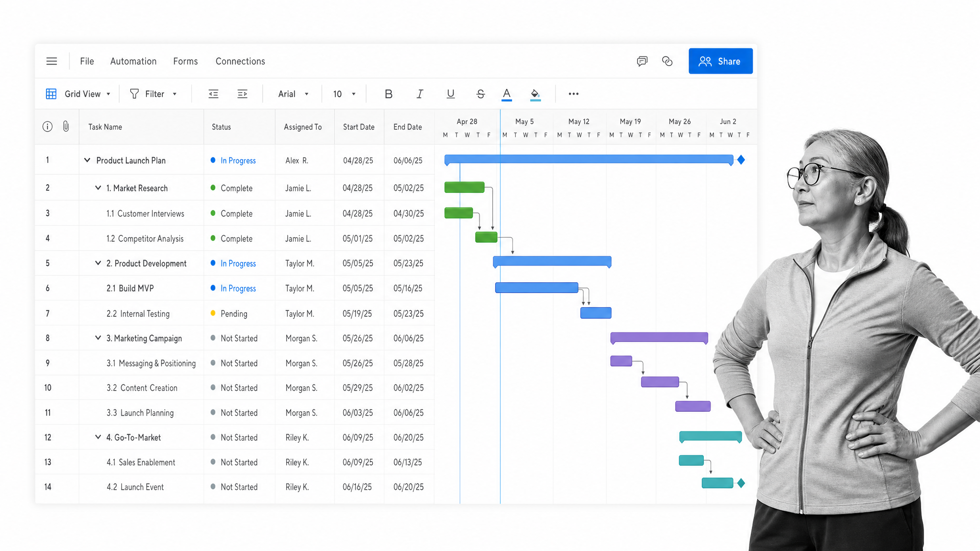Screen dimensions: 980x551
Task: Open the hamburger main menu
Action: 52,61
